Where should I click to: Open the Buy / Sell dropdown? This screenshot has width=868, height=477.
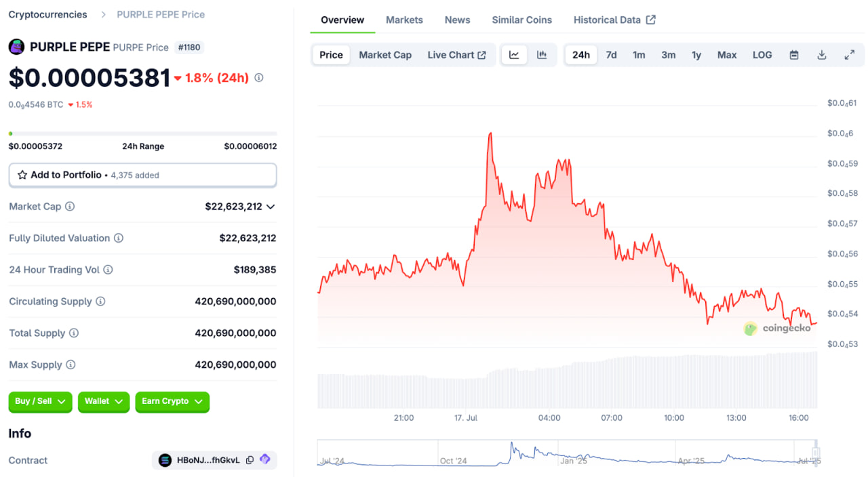click(x=40, y=402)
